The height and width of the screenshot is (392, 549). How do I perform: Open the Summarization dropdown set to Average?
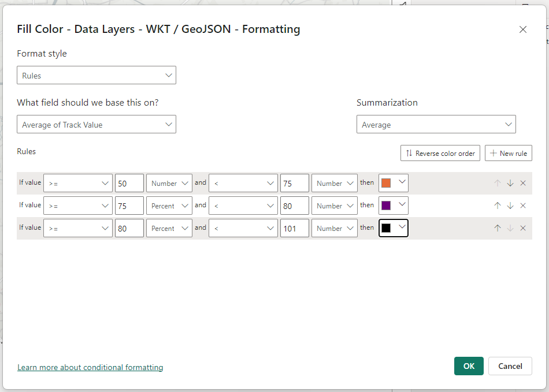[436, 125]
